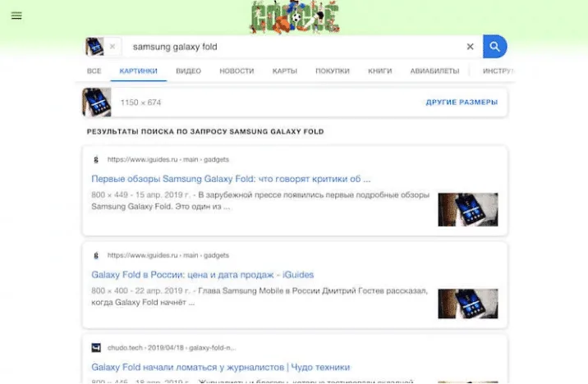The image size is (588, 384).
Task: Click the iguides favicon of first result
Action: click(x=96, y=160)
